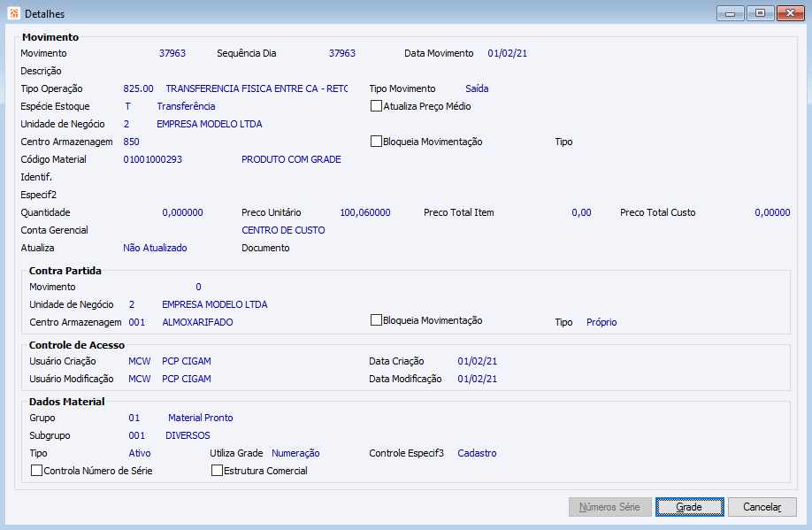This screenshot has width=812, height=530.
Task: Maximize the Detalhes window
Action: pos(760,13)
